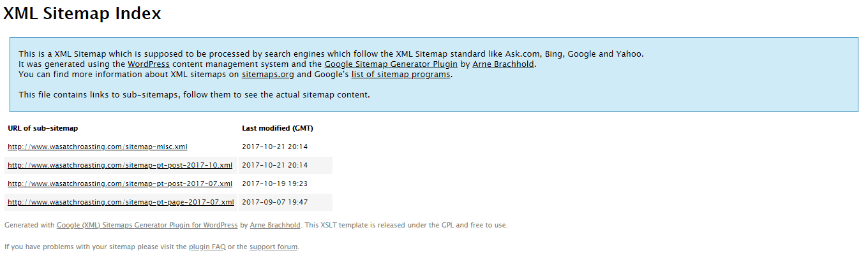This screenshot has height=274, width=868.
Task: Click the last modified date of sitemap-pt-post-2017-10.xml
Action: (274, 165)
